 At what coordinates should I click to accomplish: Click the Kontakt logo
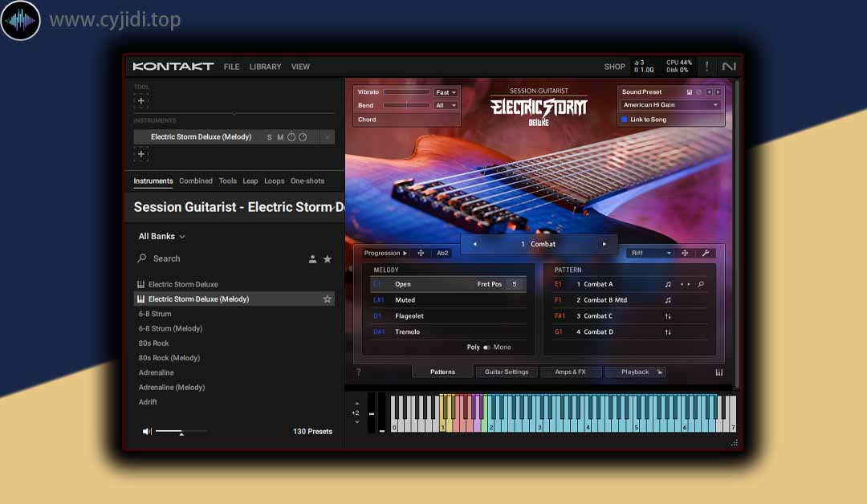[173, 67]
